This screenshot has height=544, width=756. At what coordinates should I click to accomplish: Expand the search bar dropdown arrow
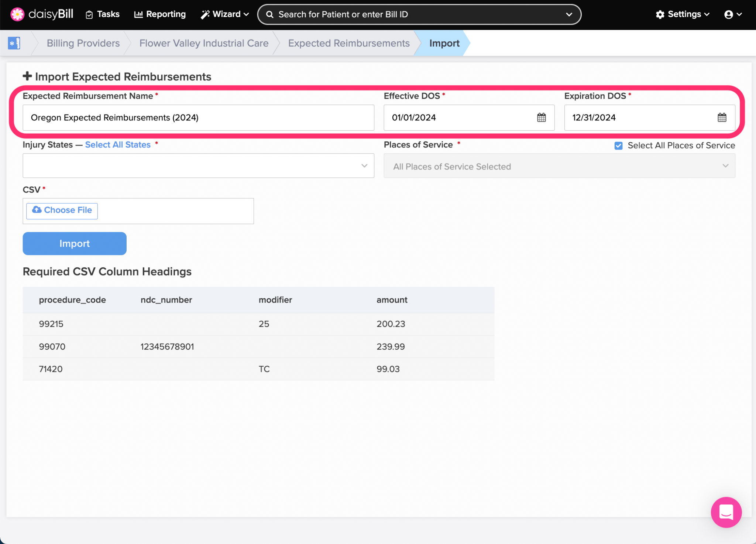(569, 14)
